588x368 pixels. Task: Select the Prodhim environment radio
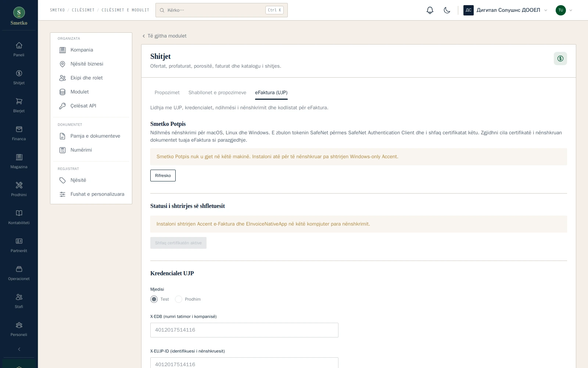179,299
